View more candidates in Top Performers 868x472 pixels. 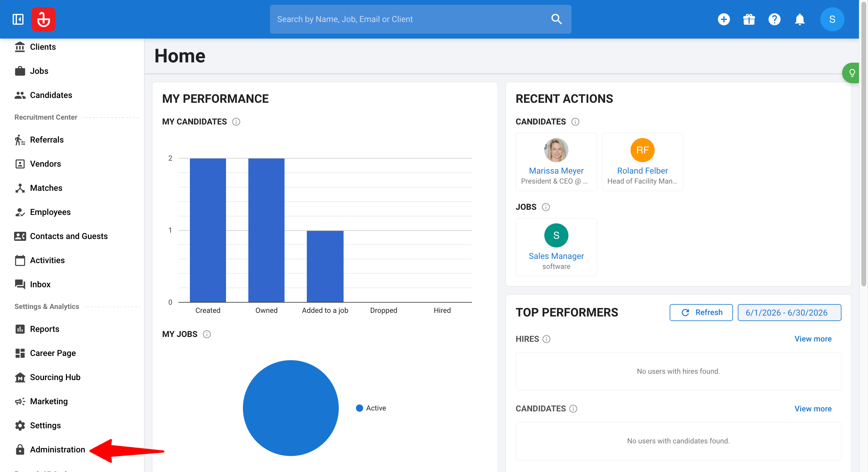coord(813,409)
